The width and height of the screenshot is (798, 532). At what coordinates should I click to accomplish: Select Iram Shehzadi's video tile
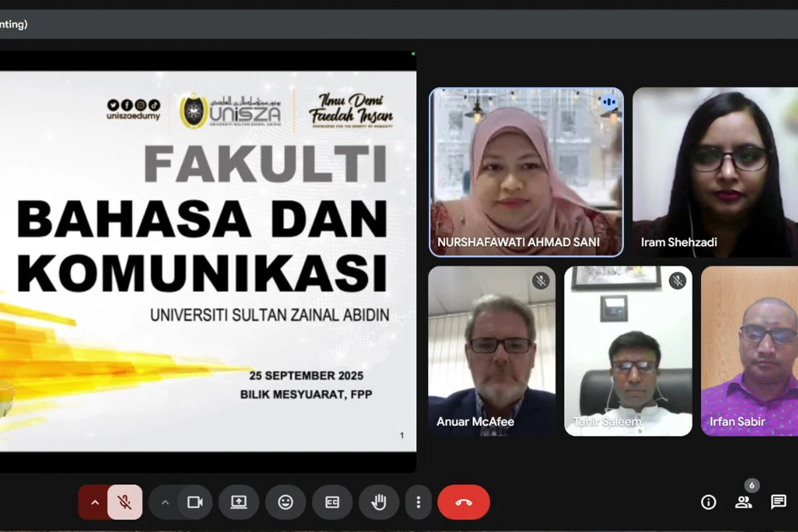[715, 172]
